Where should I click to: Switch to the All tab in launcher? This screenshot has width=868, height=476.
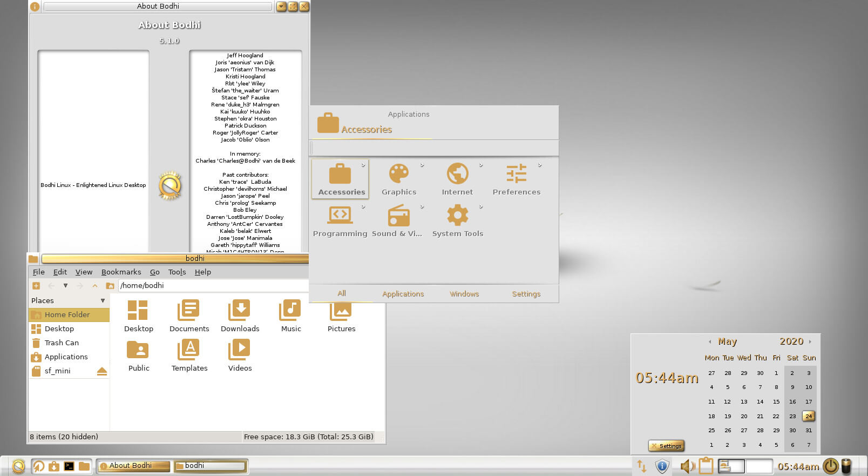(342, 293)
